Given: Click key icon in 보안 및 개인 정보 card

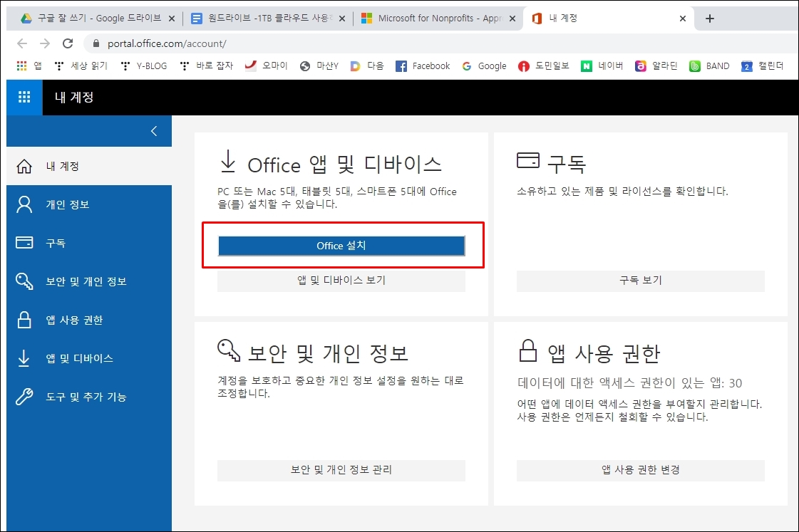Looking at the screenshot, I should coord(229,350).
